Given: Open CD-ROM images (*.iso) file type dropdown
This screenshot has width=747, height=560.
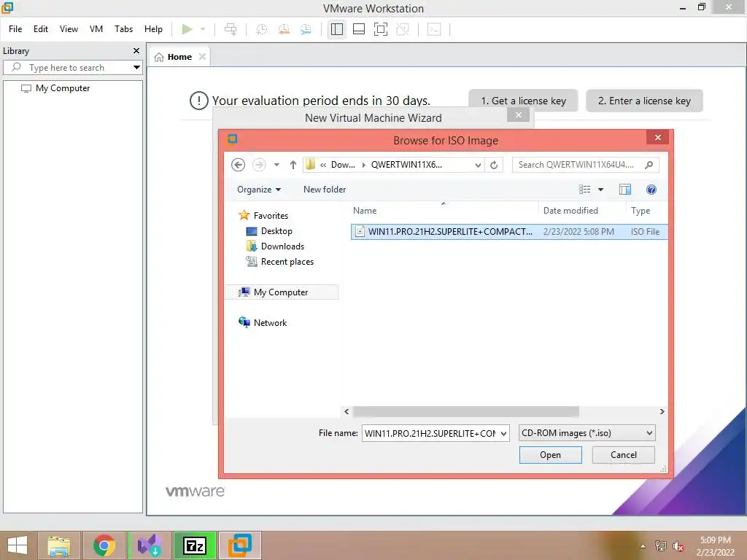Looking at the screenshot, I should click(x=587, y=433).
